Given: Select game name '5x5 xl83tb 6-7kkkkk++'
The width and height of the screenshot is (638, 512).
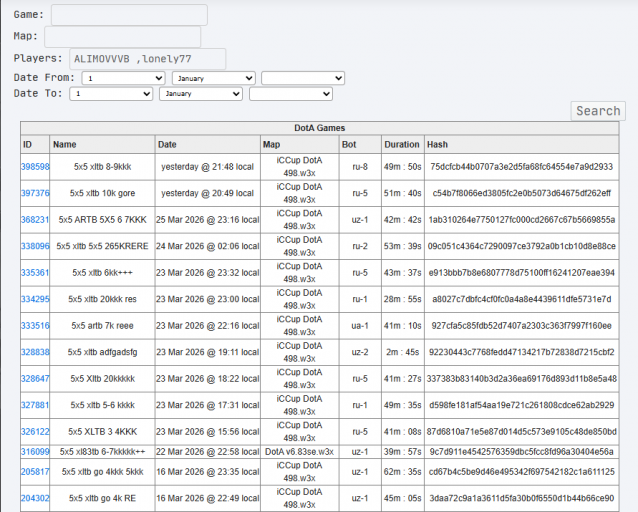Looking at the screenshot, I should (x=103, y=452).
